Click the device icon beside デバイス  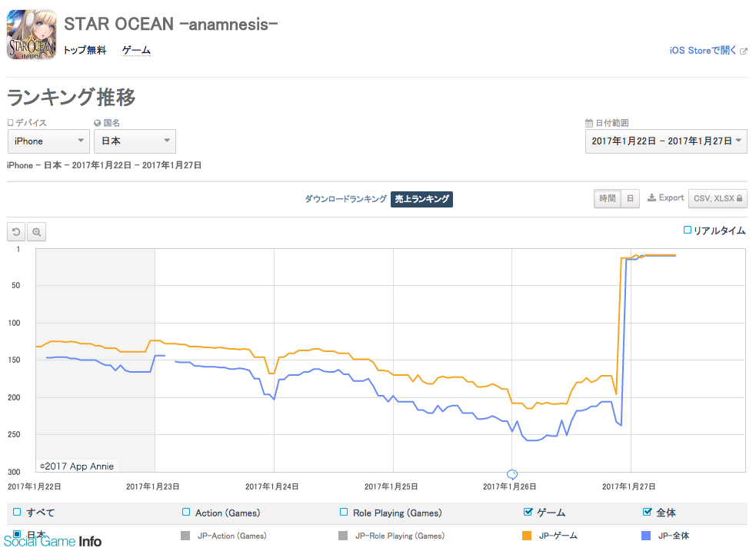(11, 123)
